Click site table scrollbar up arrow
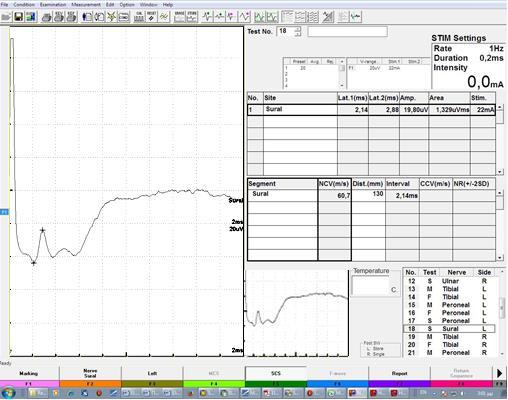 tap(500, 107)
